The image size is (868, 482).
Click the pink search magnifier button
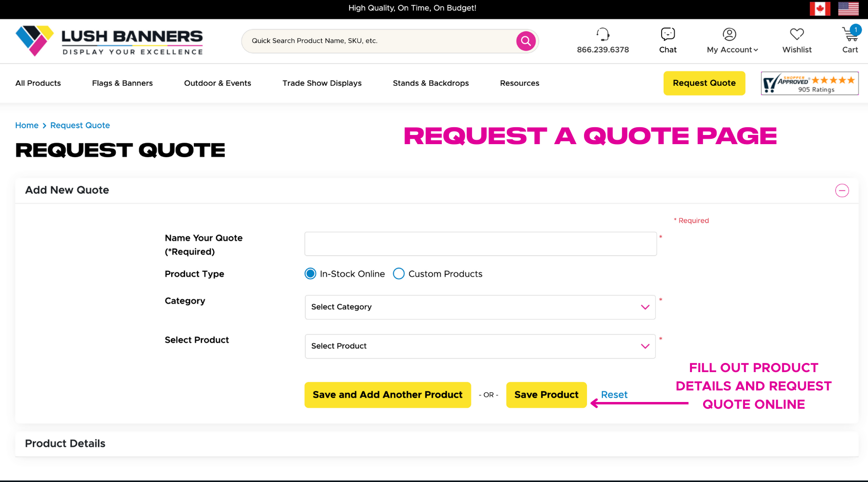pos(526,41)
